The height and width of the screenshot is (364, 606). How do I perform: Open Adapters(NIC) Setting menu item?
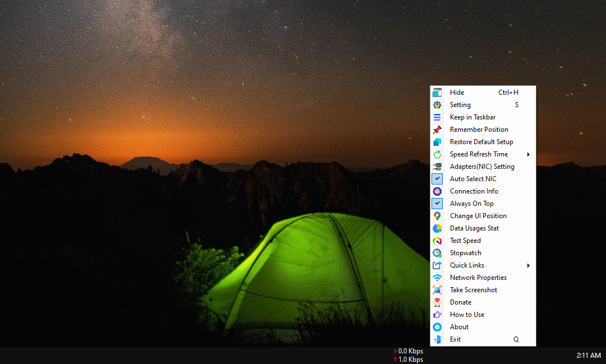[x=481, y=167]
